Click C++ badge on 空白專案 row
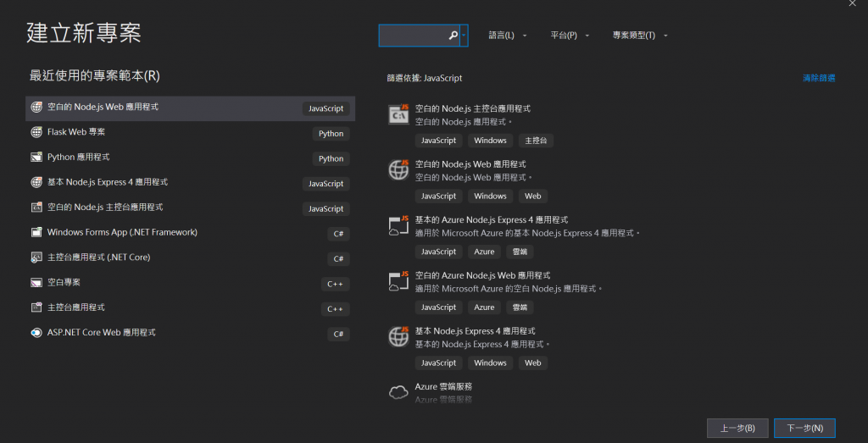Image resolution: width=868 pixels, height=443 pixels. [335, 285]
